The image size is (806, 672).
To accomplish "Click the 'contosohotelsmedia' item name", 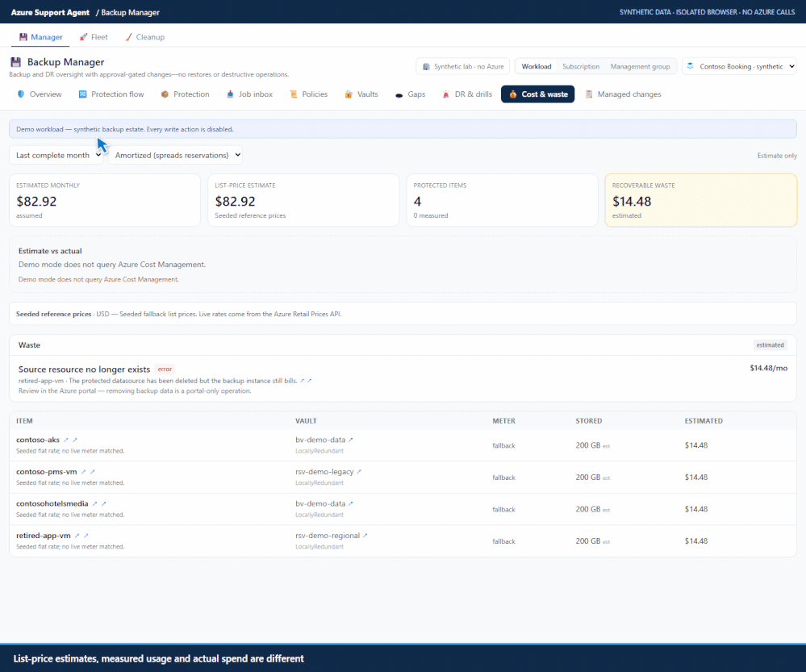I will coord(52,503).
